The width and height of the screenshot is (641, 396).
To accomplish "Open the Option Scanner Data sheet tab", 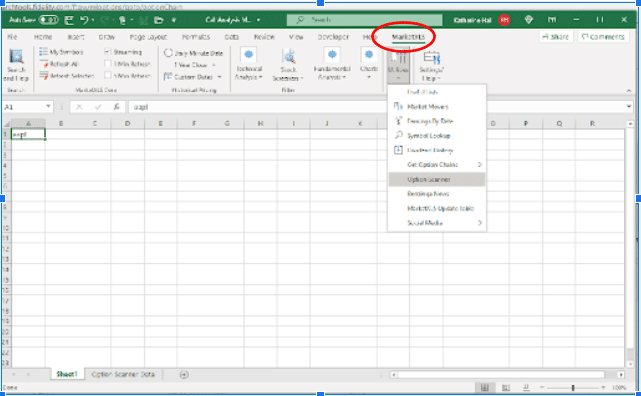I will tap(123, 374).
